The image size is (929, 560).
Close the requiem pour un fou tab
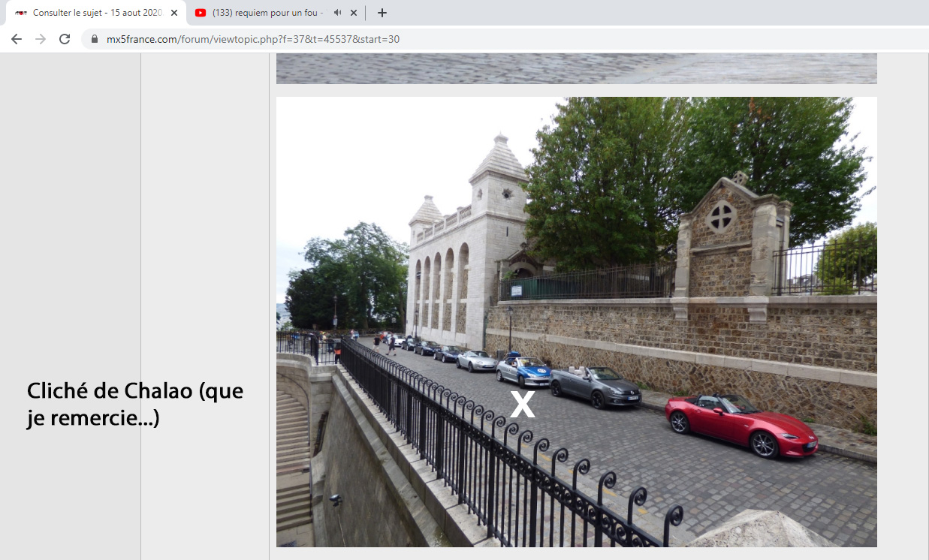pos(354,13)
